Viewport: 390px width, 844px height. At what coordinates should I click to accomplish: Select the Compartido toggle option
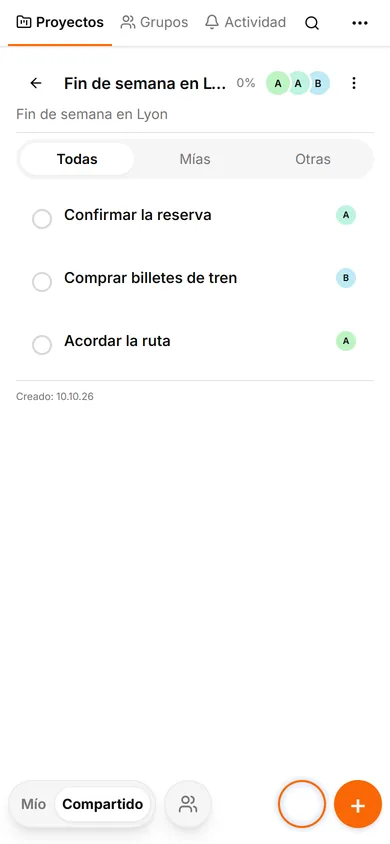click(x=103, y=804)
